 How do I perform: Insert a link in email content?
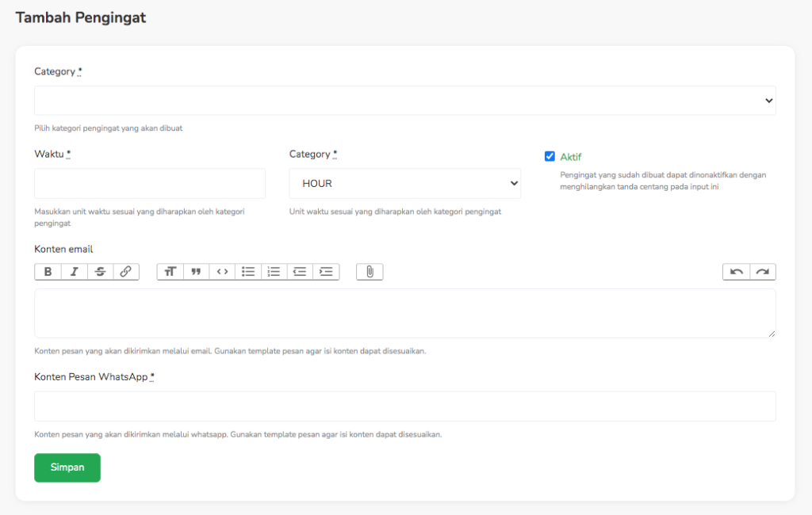(125, 272)
